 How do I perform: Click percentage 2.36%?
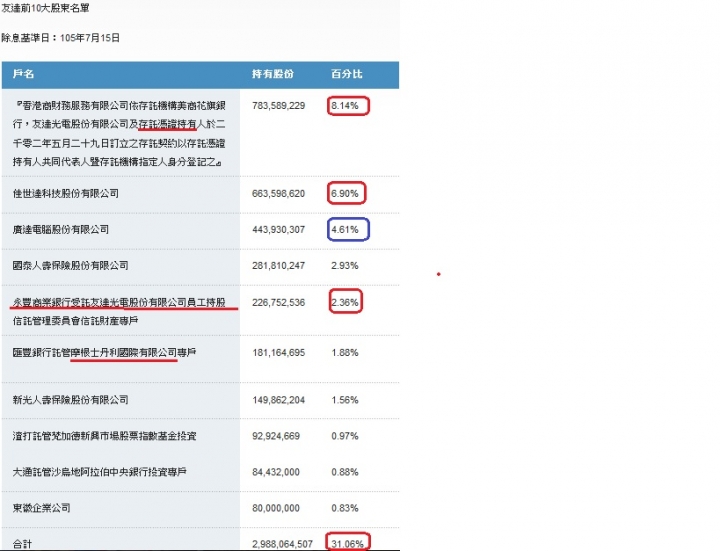(345, 302)
